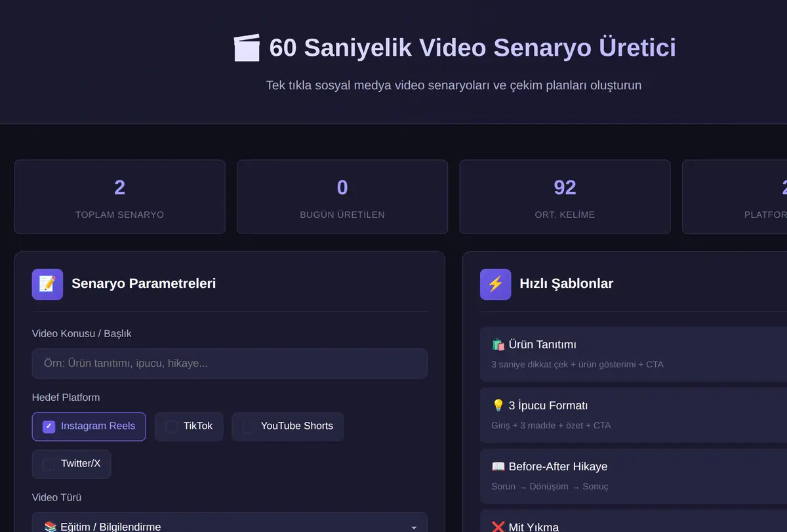The height and width of the screenshot is (532, 787).
Task: Click the Toplam Senaryo stat card
Action: pyautogui.click(x=119, y=197)
